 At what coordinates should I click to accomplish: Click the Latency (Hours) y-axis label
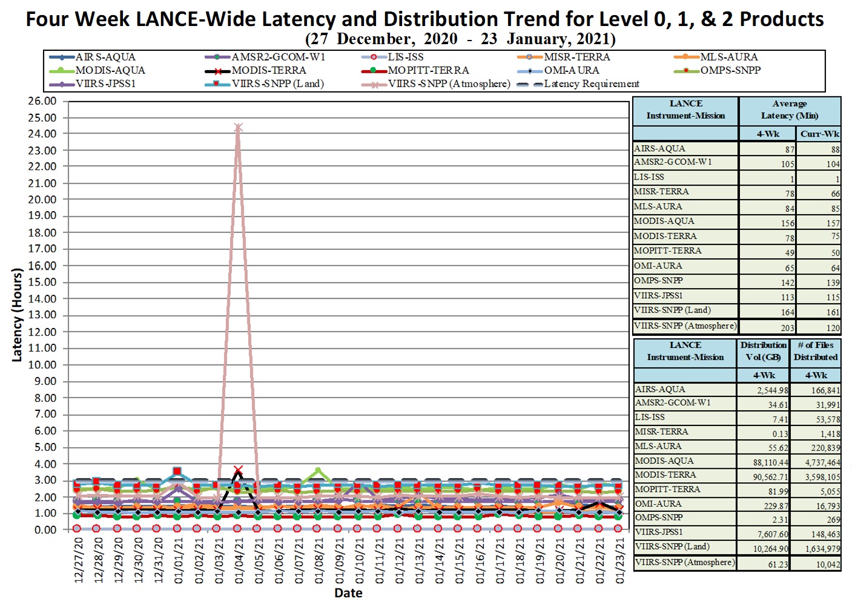(17, 315)
